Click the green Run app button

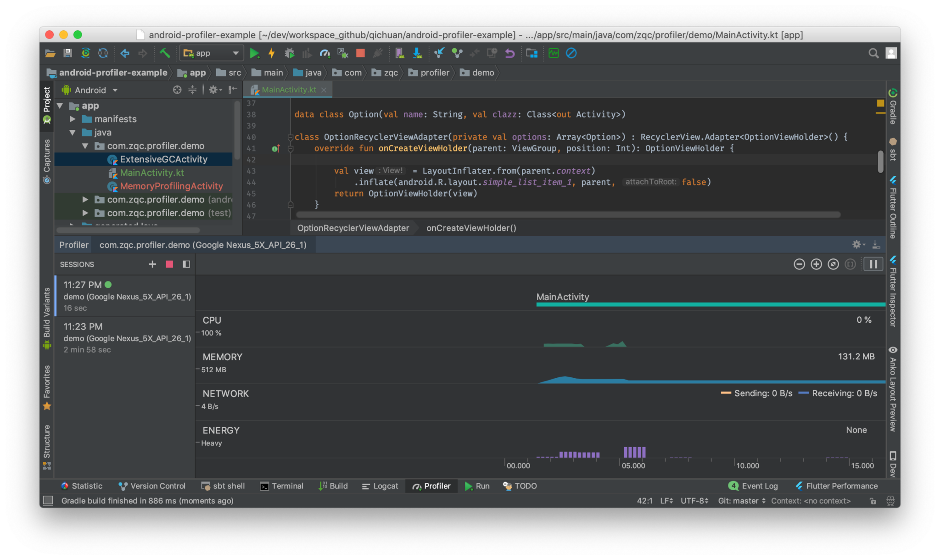[x=254, y=53]
